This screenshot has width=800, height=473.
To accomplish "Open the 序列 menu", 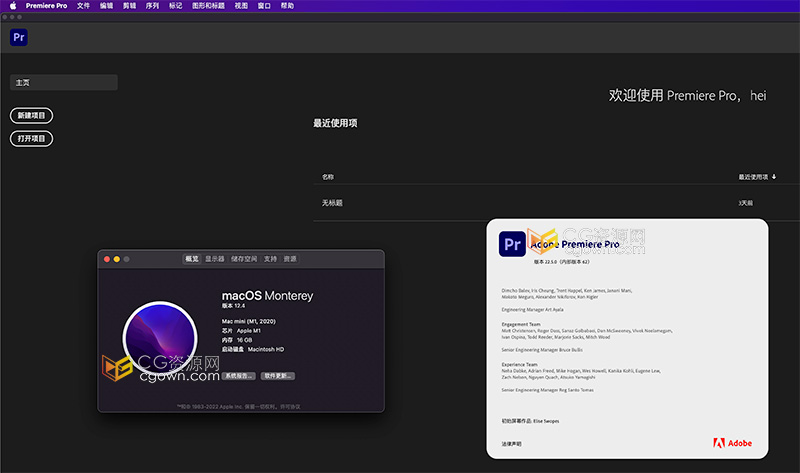I will tap(153, 6).
